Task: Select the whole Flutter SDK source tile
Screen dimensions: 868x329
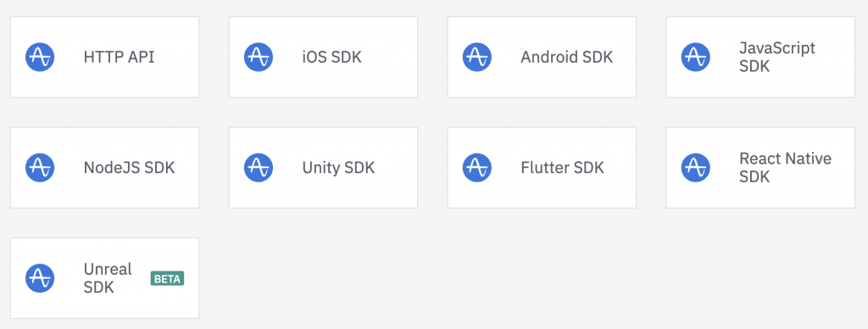Action: pos(542,168)
